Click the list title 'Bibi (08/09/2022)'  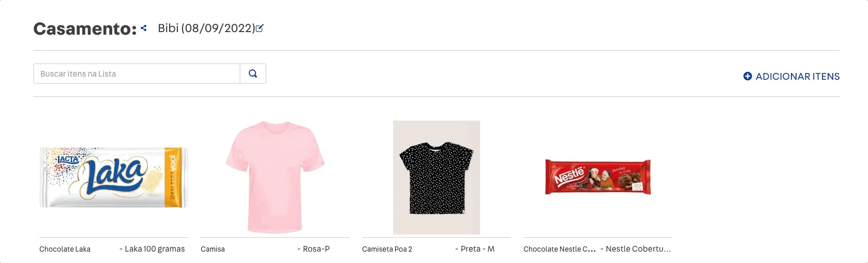pos(206,28)
